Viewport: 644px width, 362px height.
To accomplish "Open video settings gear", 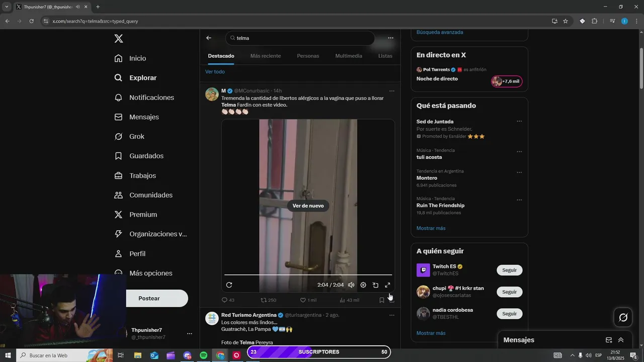I will tap(363, 285).
